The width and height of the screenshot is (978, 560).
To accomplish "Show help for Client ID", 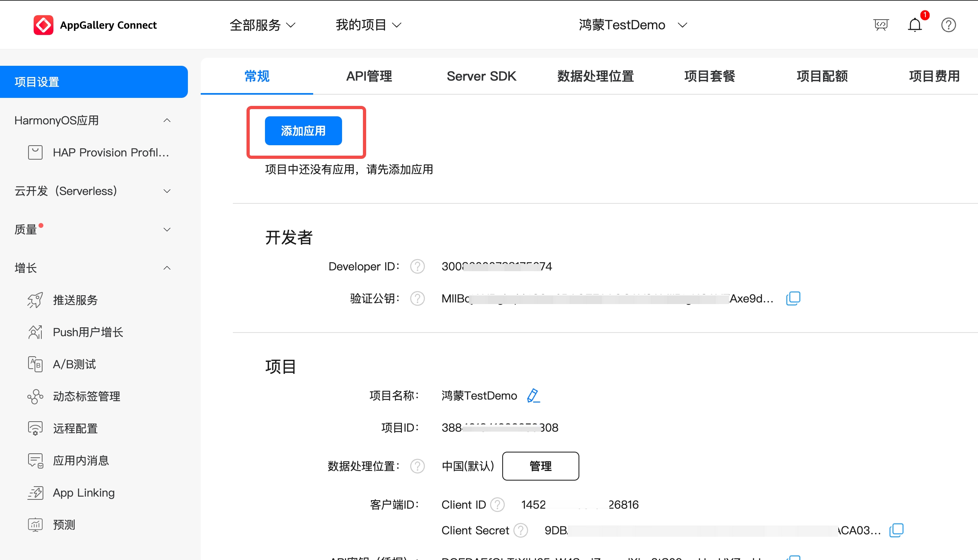I will [498, 505].
